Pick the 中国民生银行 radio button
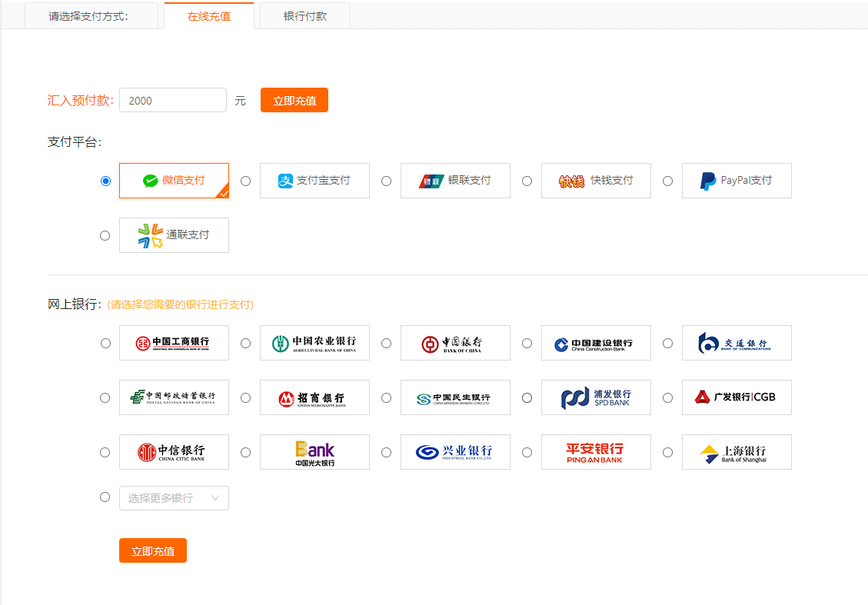 tap(387, 398)
